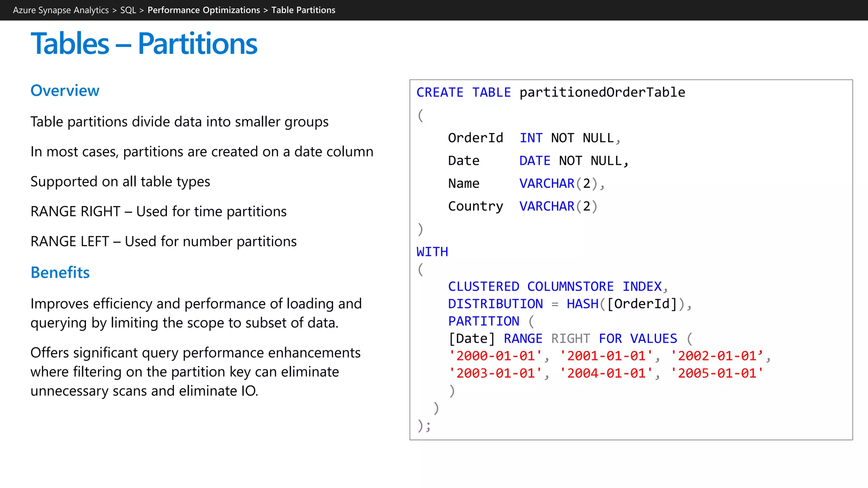Screen dimensions: 868x488
Task: Click the 'DATE' data type keyword
Action: click(x=535, y=161)
